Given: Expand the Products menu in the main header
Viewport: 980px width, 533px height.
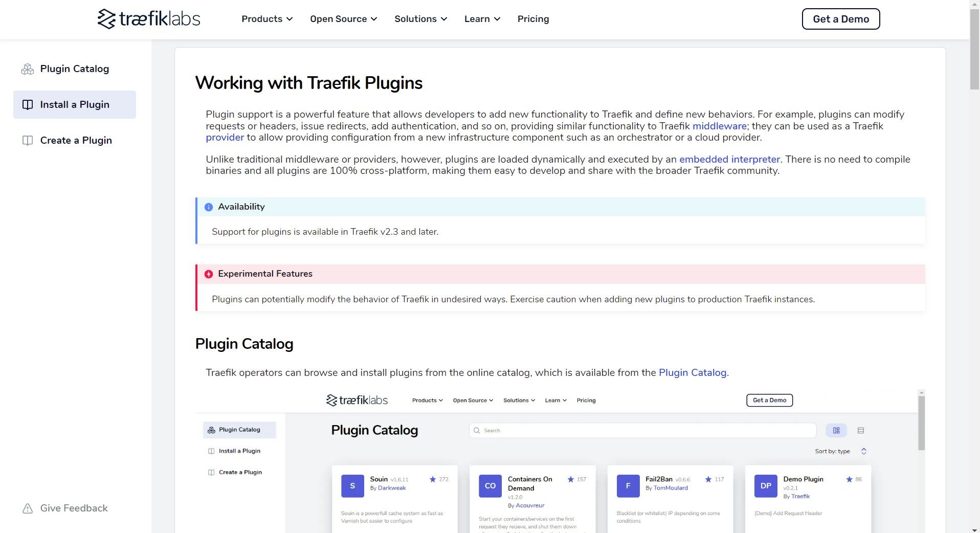Looking at the screenshot, I should click(x=267, y=19).
